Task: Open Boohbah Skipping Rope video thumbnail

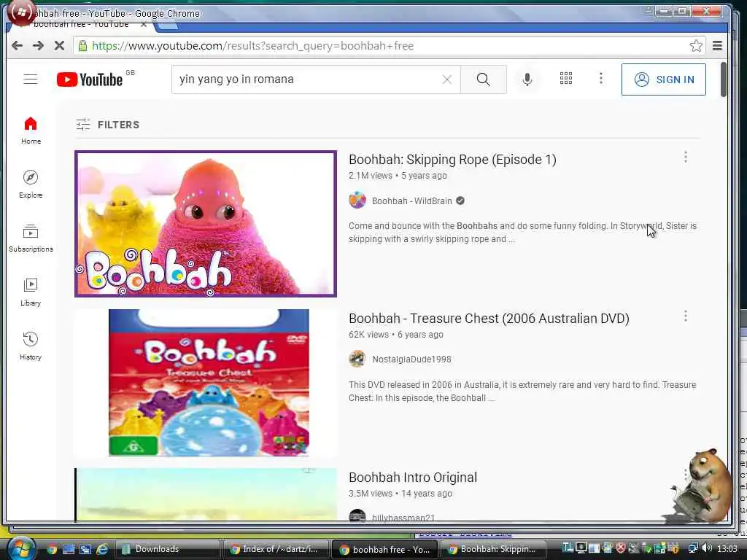Action: pyautogui.click(x=206, y=224)
